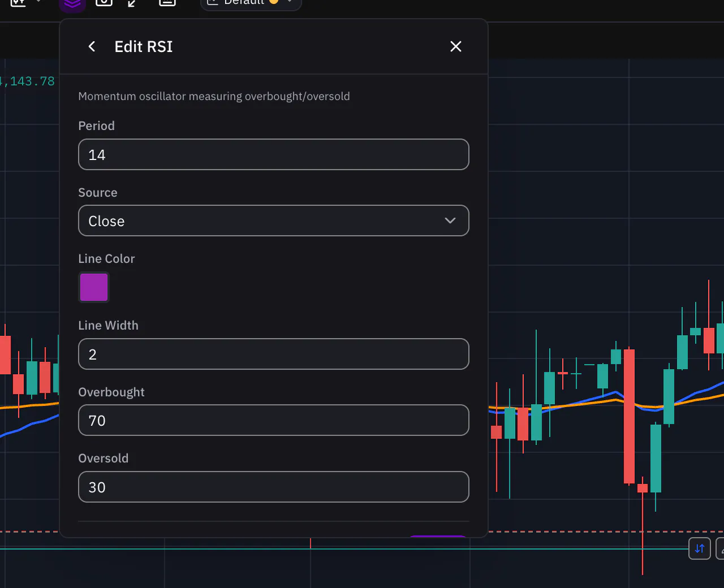Close the Edit RSI dialog
The image size is (724, 588).
[456, 46]
